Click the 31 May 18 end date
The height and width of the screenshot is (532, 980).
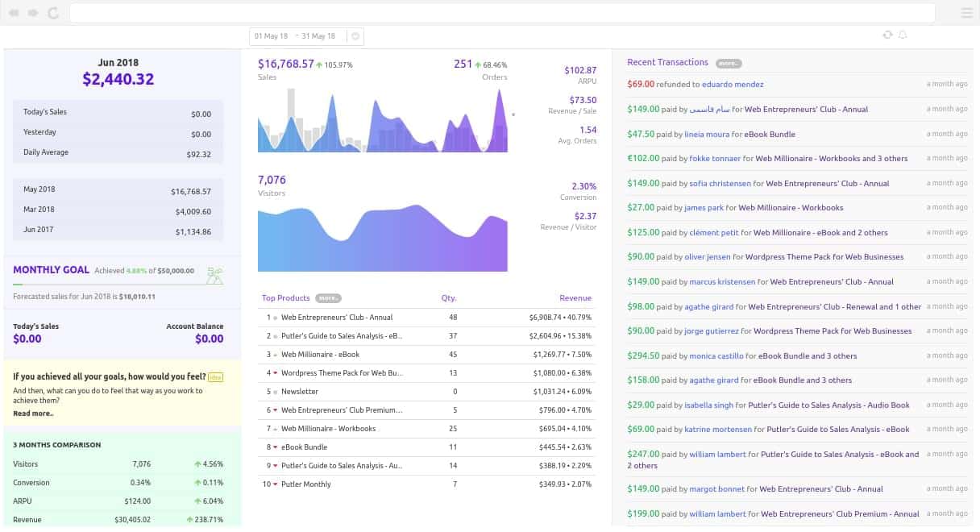(x=318, y=36)
